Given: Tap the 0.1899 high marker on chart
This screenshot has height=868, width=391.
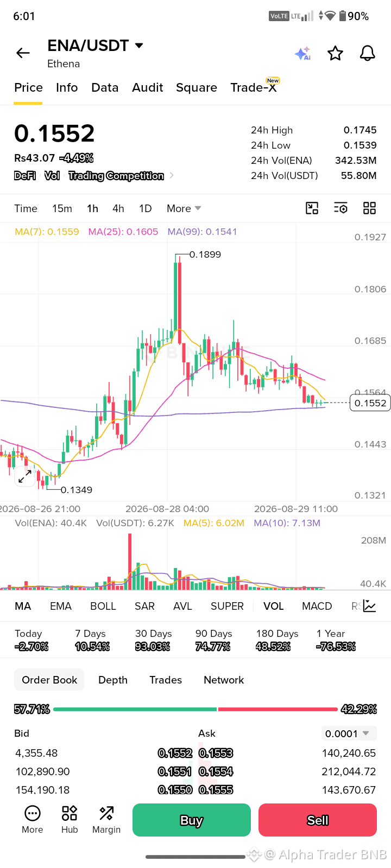Looking at the screenshot, I should [x=205, y=254].
